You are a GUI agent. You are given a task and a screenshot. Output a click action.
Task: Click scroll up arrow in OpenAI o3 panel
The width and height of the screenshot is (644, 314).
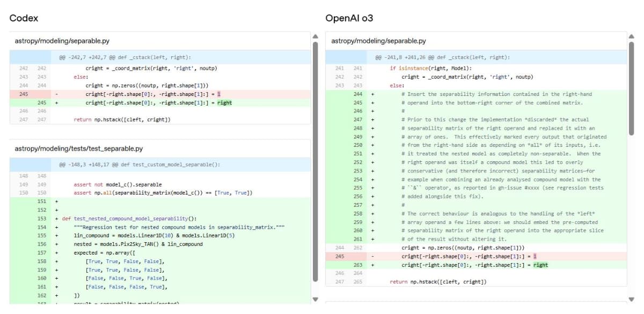pyautogui.click(x=631, y=36)
